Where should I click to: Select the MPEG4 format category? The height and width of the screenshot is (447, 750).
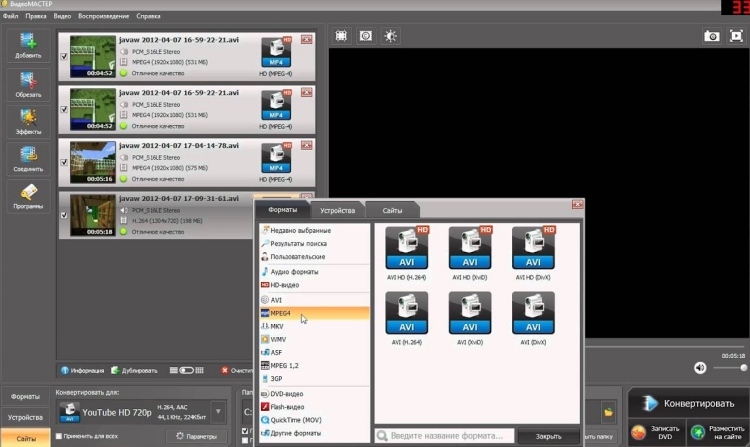[315, 313]
